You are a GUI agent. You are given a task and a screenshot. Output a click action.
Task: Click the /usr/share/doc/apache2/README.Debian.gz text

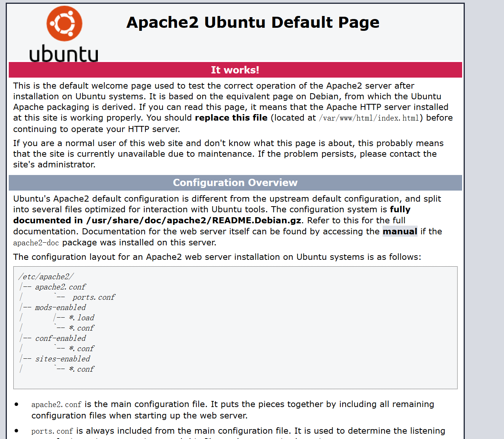(x=194, y=221)
